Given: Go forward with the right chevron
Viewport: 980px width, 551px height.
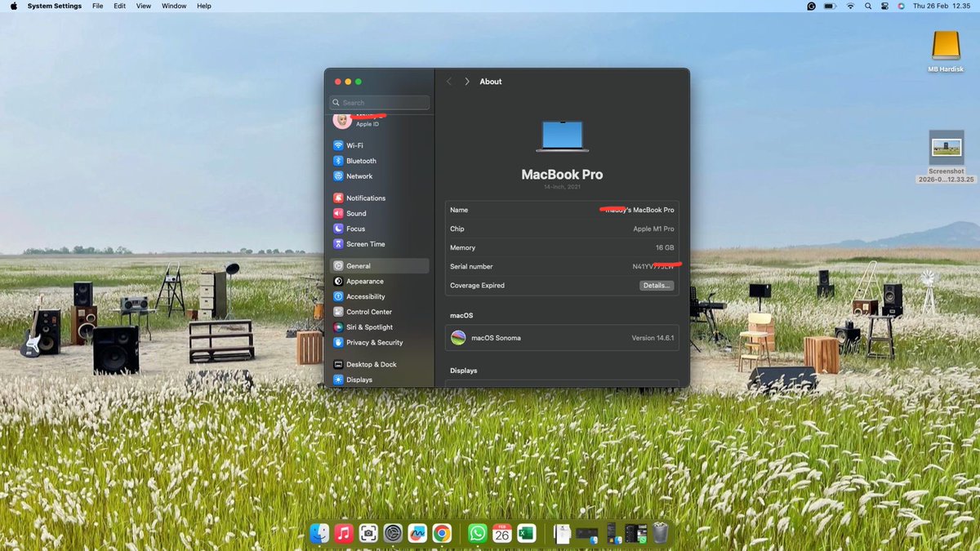Looking at the screenshot, I should (467, 82).
